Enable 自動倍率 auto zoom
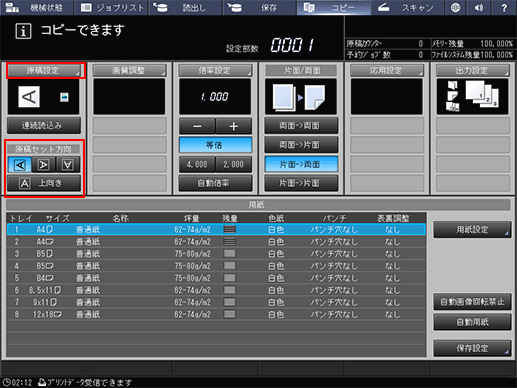The width and height of the screenshot is (517, 388). click(x=215, y=183)
